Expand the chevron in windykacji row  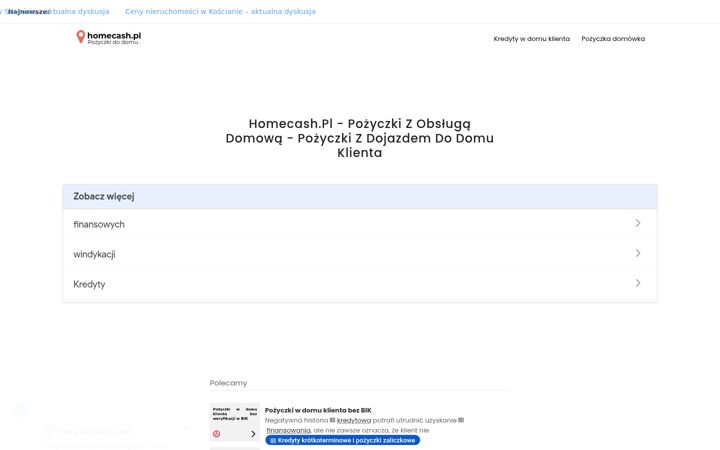(638, 253)
